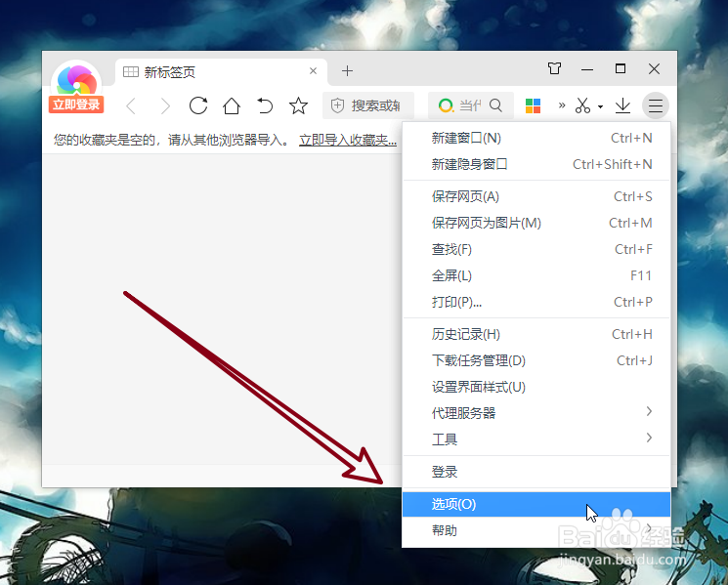The image size is (728, 585).
Task: Click the 搜索或输 address field
Action: pyautogui.click(x=368, y=105)
